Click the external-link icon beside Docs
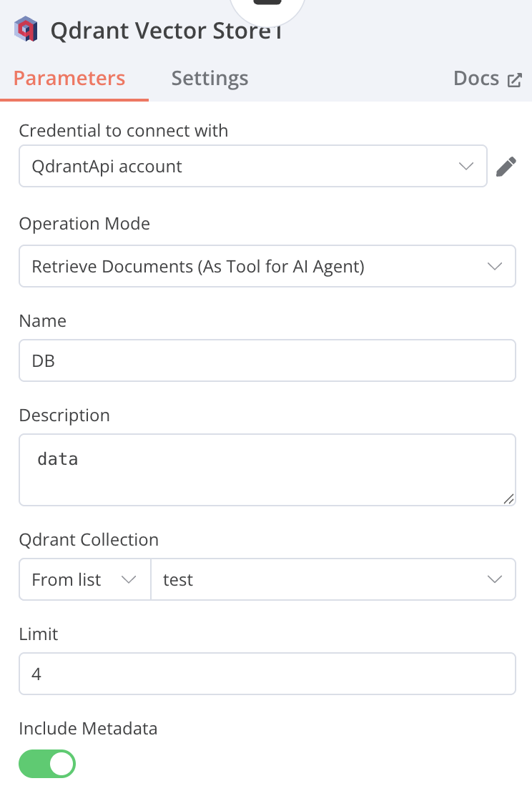Viewport: 532px width, 811px height. [515, 79]
